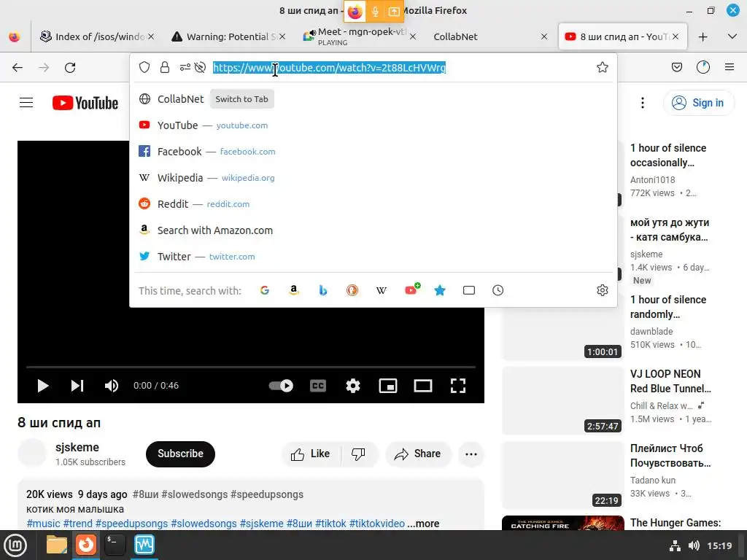Toggle closed captions CC button
The width and height of the screenshot is (747, 560).
(x=318, y=386)
